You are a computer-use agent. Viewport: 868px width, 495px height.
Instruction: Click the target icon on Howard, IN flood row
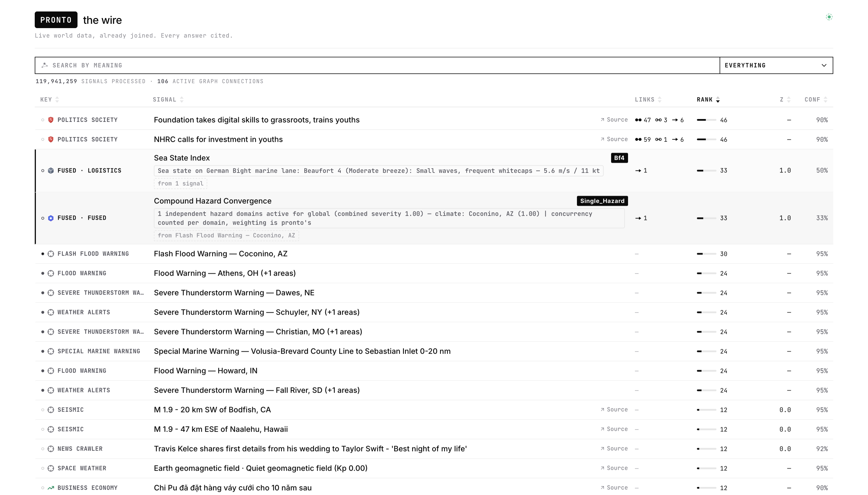51,371
